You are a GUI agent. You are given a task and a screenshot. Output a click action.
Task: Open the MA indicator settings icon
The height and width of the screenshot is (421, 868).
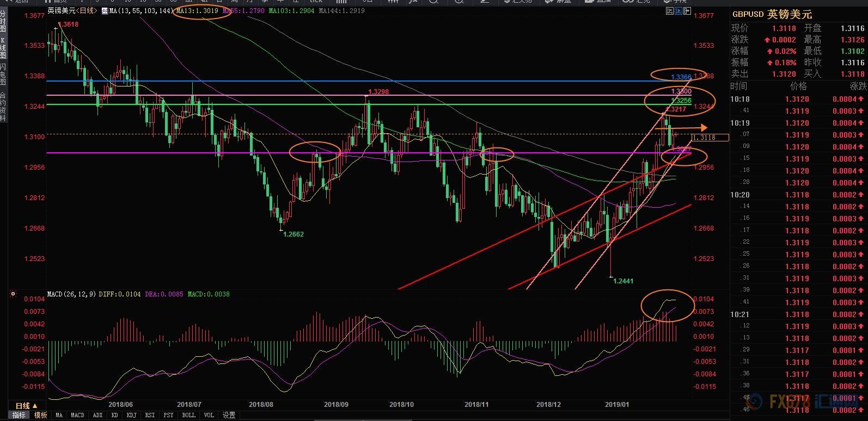(105, 10)
